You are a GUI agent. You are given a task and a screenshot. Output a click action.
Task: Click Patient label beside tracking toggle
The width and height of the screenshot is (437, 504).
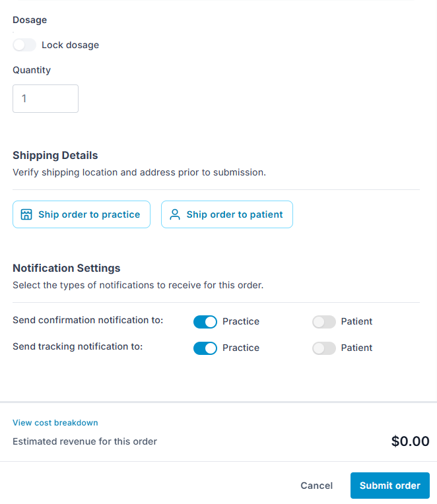(356, 348)
